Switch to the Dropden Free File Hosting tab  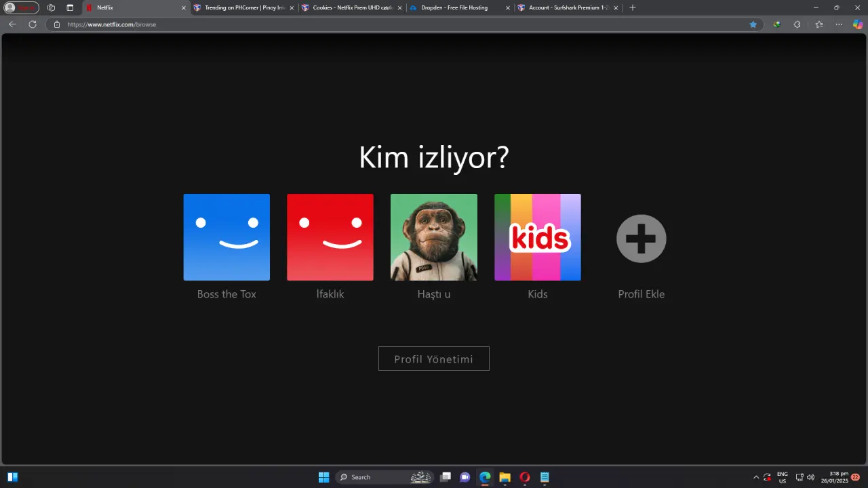460,7
